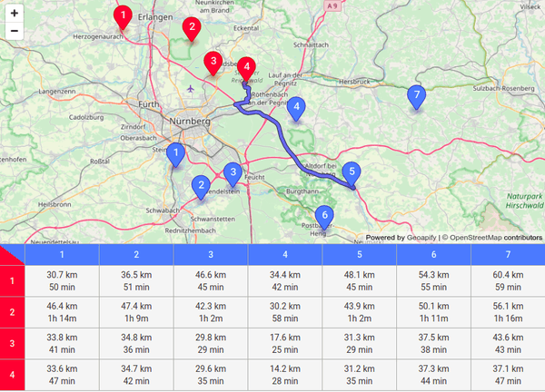Select cell 43.6 km 43 min
This screenshot has height=392, width=545.
(508, 343)
